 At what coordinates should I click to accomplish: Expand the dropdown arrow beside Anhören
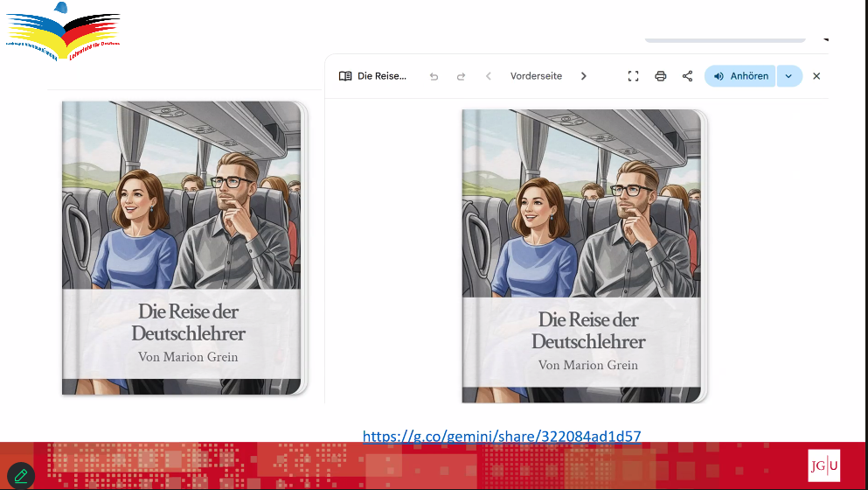[788, 76]
